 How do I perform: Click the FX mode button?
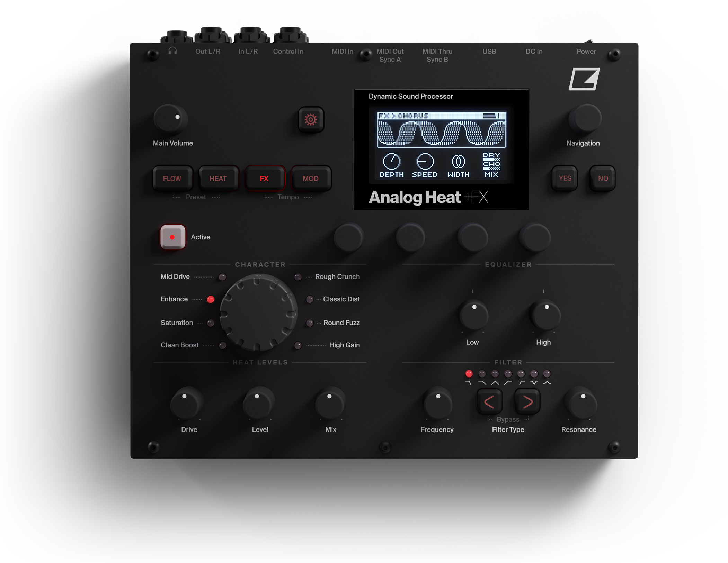click(x=265, y=177)
